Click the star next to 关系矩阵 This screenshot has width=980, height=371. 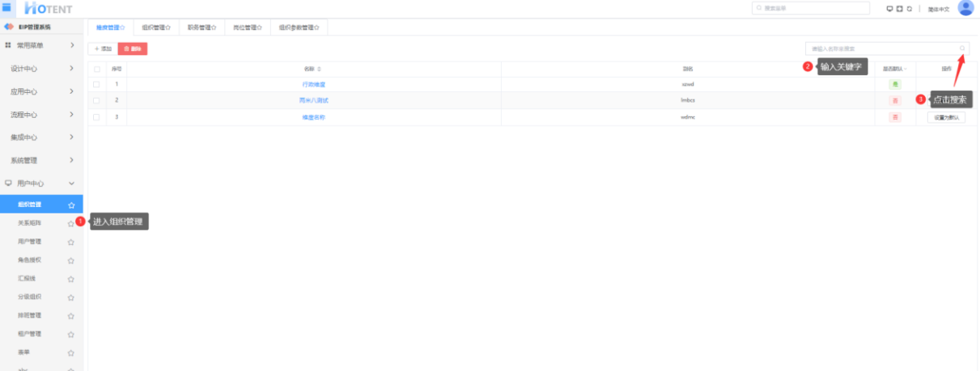[x=71, y=224]
